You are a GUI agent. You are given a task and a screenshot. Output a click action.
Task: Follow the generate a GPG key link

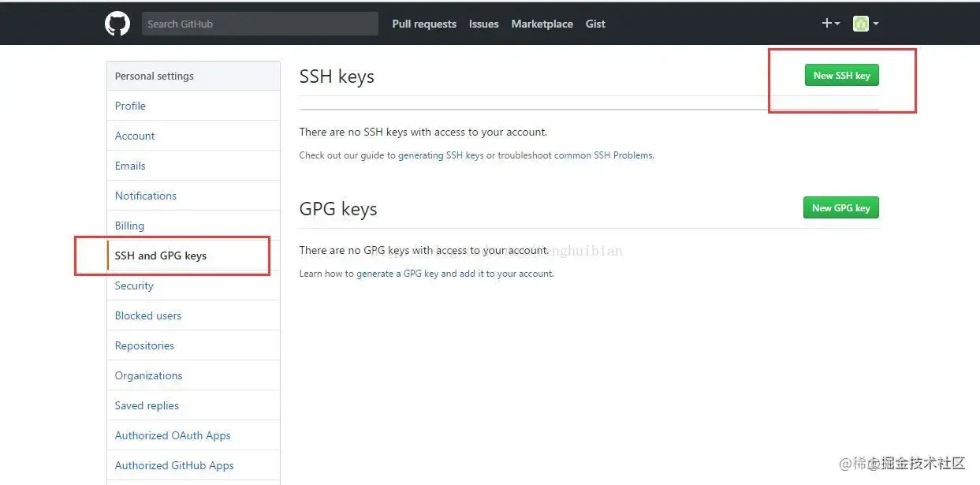point(397,274)
